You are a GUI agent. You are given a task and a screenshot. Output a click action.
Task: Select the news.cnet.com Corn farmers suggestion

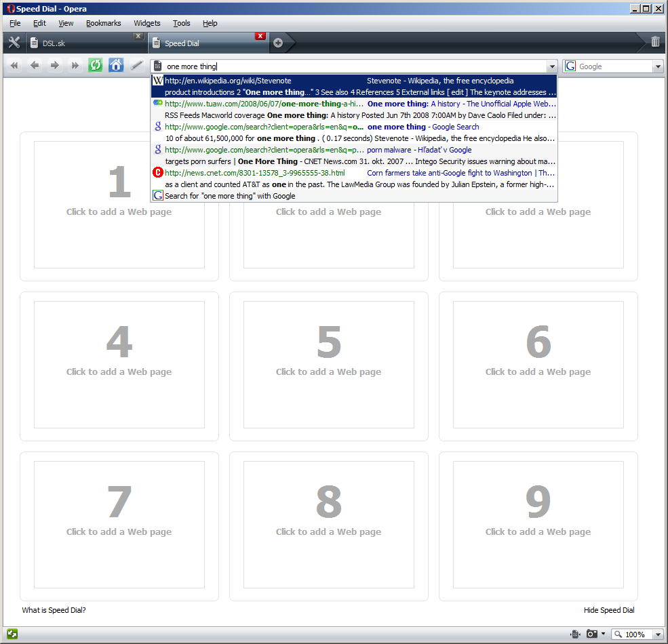click(354, 178)
